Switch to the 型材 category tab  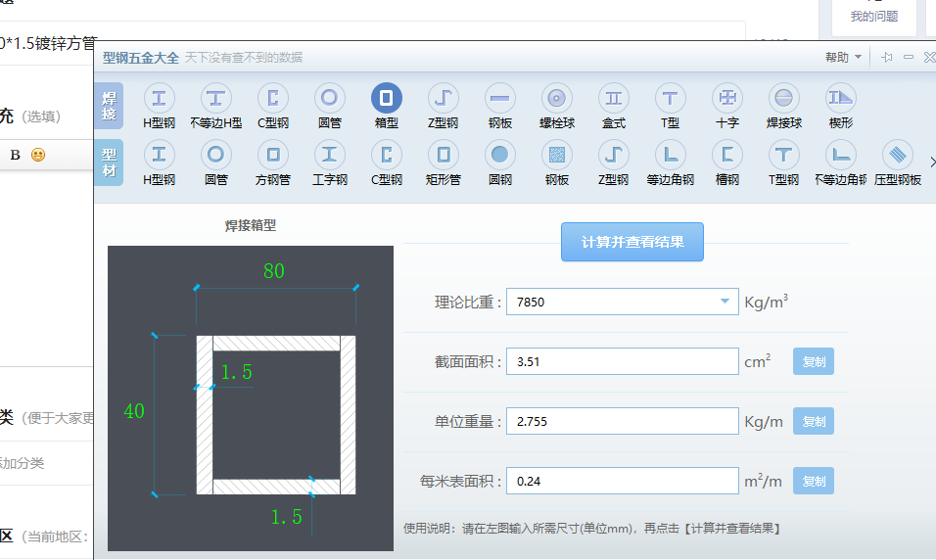click(109, 163)
